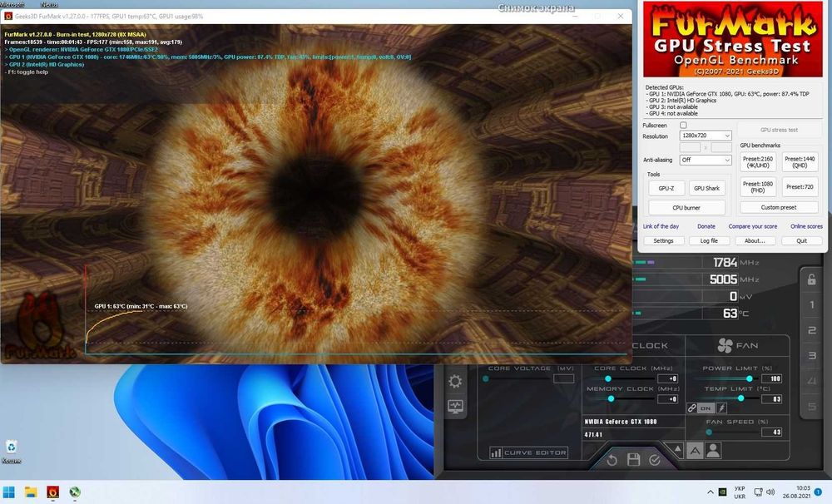This screenshot has height=504, width=832.
Task: Click the Afterburner reset arrow icon
Action: point(612,460)
